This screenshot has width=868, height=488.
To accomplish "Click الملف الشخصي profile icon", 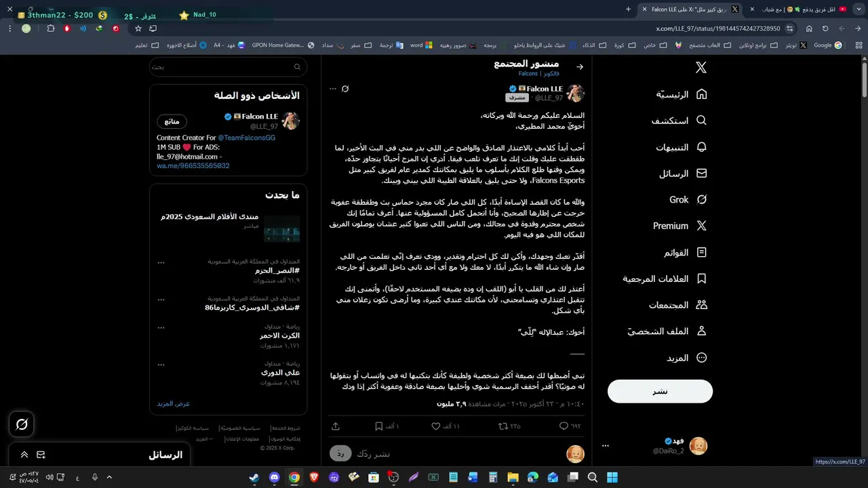I will pyautogui.click(x=702, y=331).
